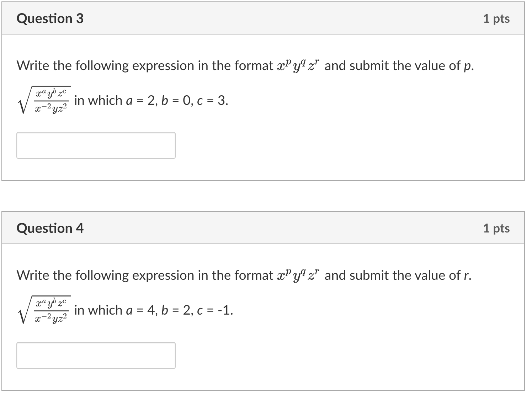Click the Question 4 title bar area
This screenshot has width=532, height=396.
(x=249, y=228)
